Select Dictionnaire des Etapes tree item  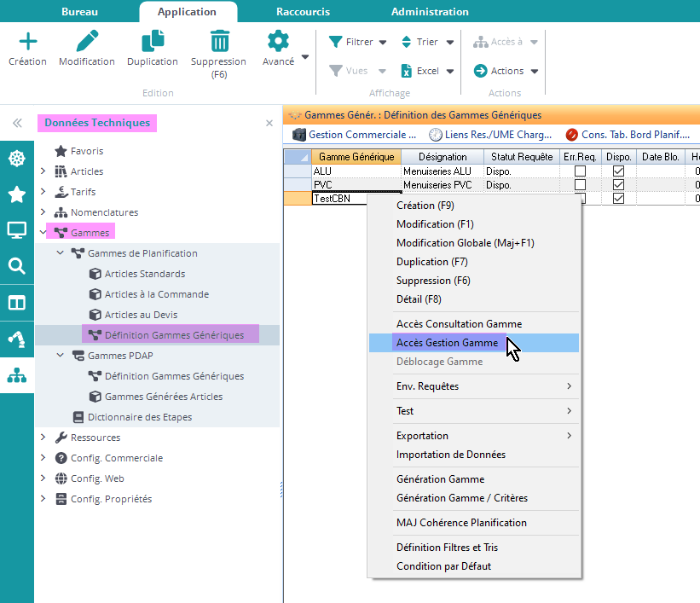click(139, 417)
